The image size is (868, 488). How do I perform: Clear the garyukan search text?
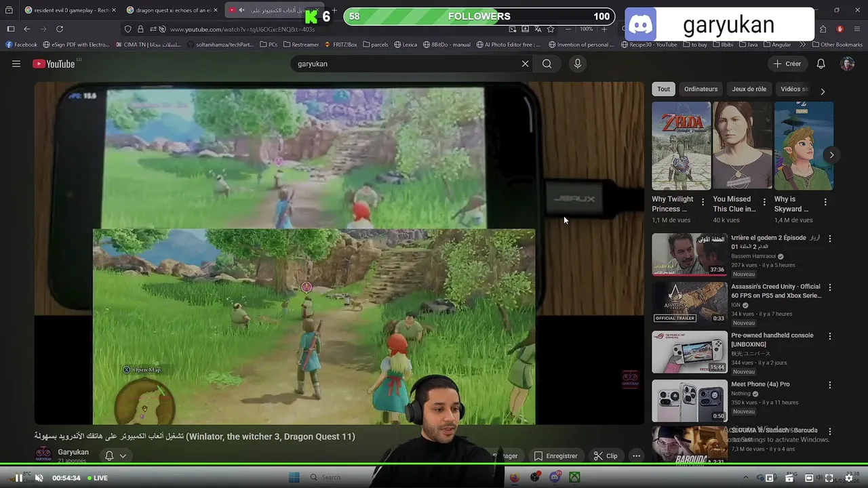[x=525, y=64]
